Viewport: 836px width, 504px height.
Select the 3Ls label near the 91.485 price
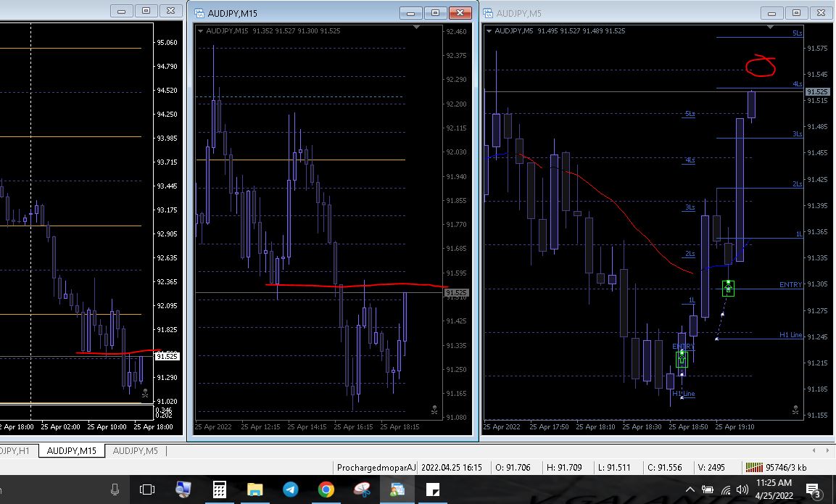point(797,134)
